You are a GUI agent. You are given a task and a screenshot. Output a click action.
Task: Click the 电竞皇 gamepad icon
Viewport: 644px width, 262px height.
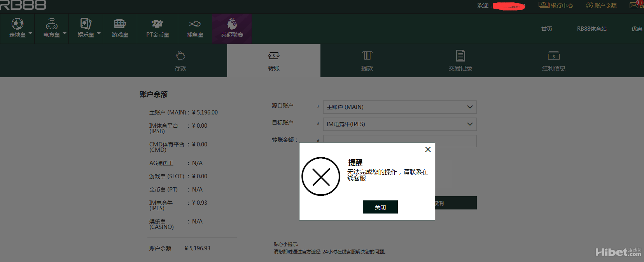tap(52, 24)
